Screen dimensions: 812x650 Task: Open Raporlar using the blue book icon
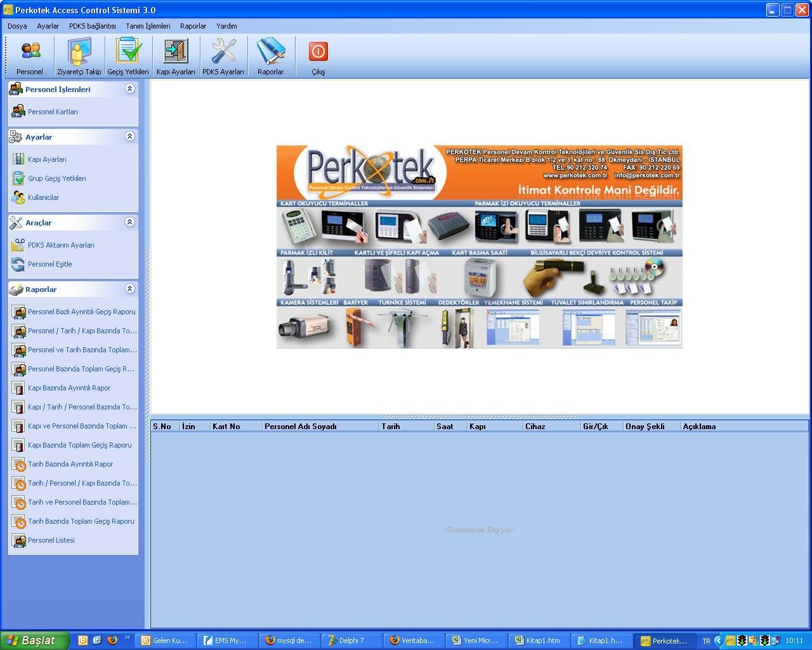point(271,56)
